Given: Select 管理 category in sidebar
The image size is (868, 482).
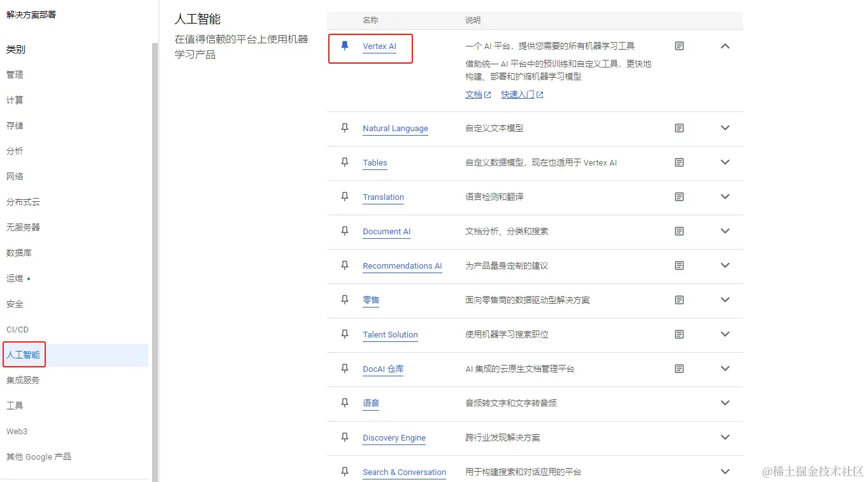Looking at the screenshot, I should [15, 74].
